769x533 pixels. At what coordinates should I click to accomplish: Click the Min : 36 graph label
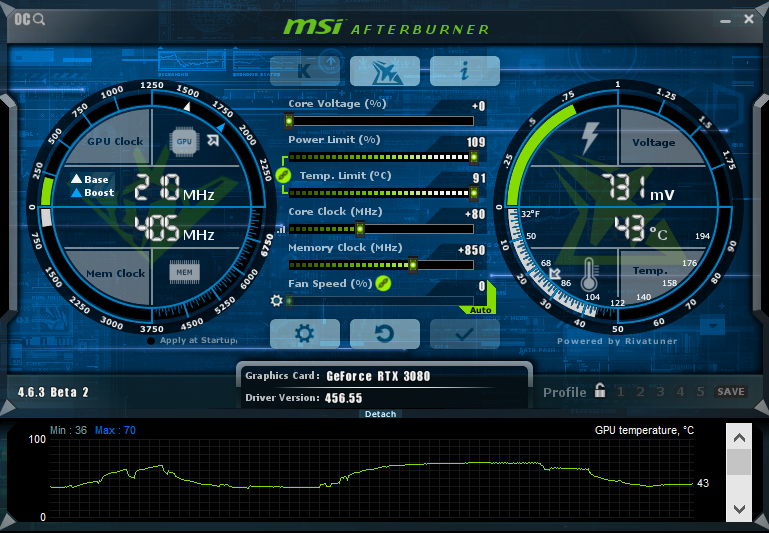(68, 430)
